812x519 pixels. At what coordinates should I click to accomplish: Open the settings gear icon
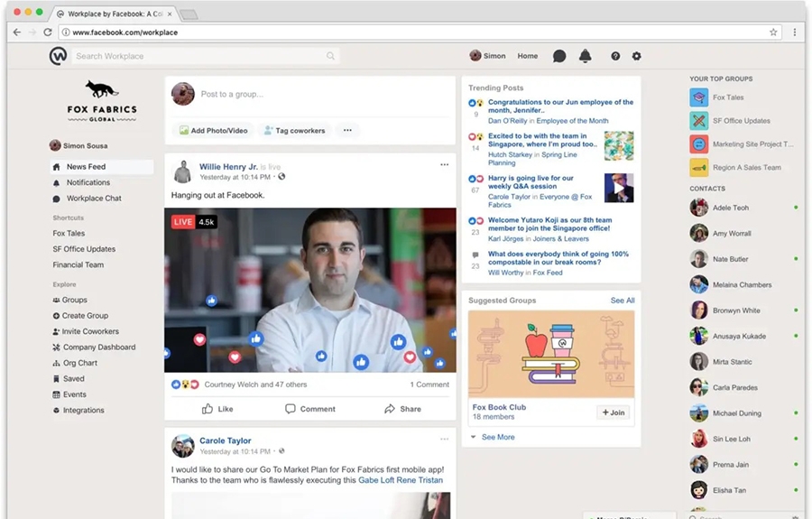636,56
